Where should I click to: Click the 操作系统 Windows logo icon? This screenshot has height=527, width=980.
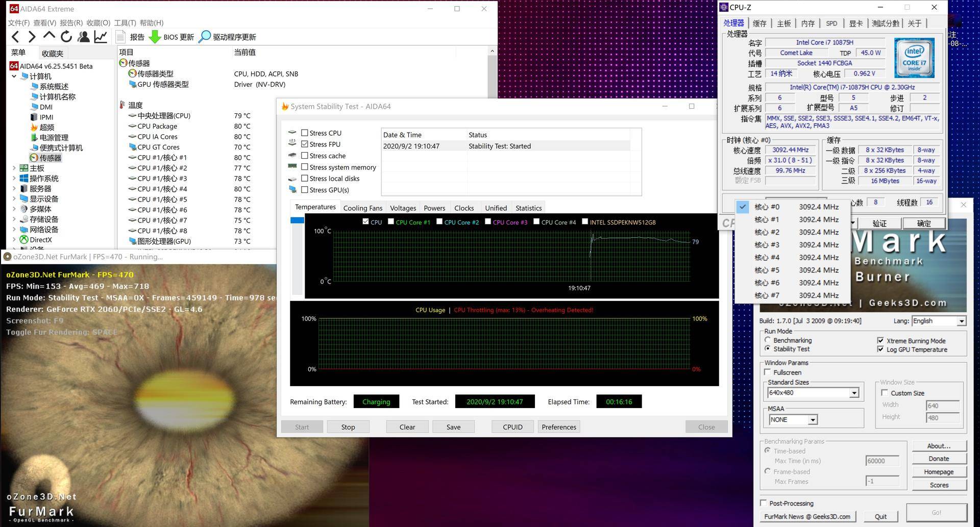coord(24,179)
